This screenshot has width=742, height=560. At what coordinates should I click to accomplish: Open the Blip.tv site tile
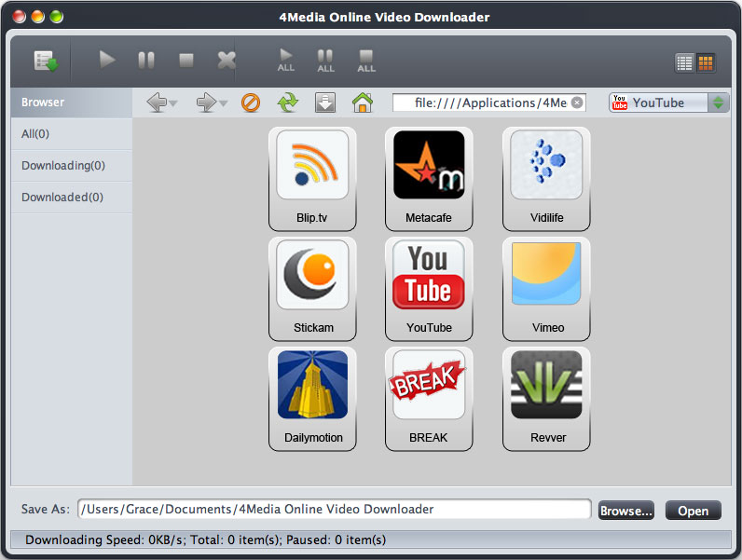[x=312, y=179]
